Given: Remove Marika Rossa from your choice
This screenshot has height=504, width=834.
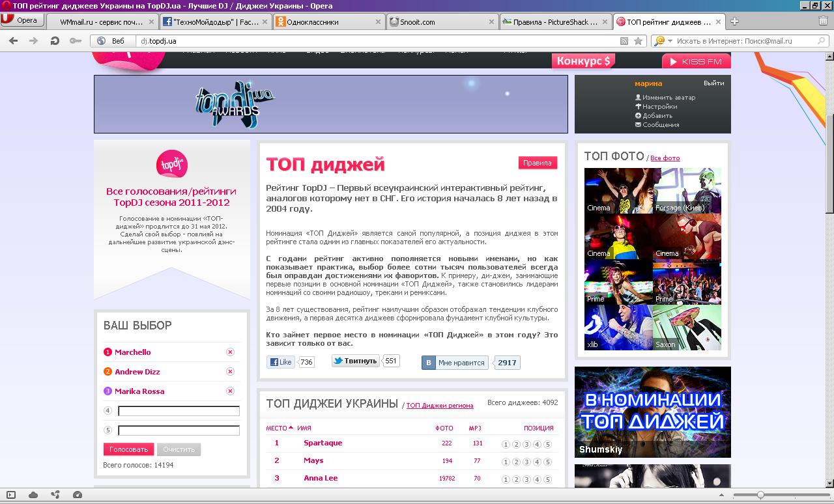Looking at the screenshot, I should (x=230, y=391).
